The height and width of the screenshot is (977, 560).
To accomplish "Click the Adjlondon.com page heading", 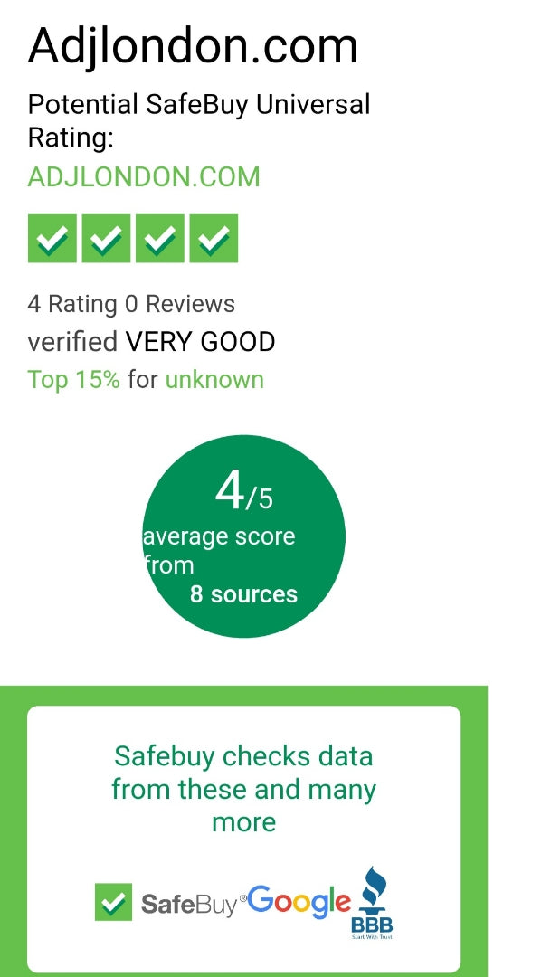I will (193, 45).
